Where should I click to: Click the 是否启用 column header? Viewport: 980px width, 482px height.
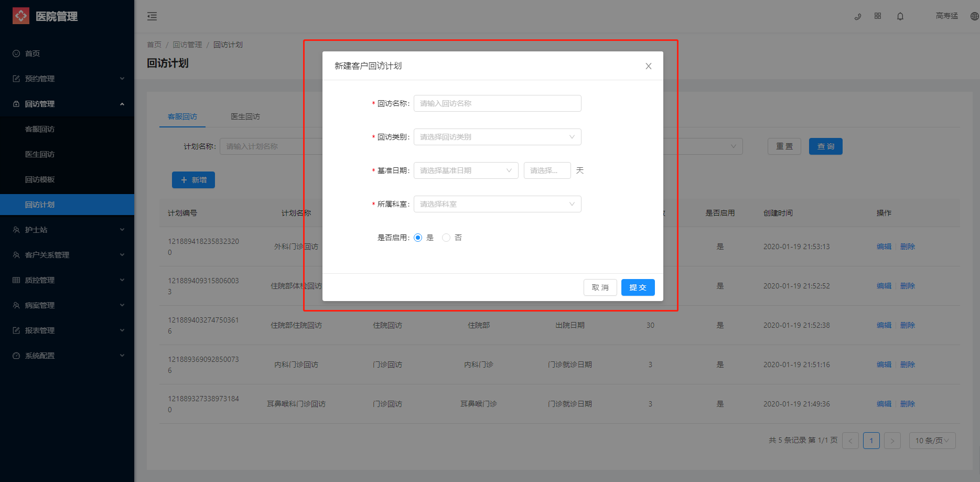pyautogui.click(x=720, y=213)
